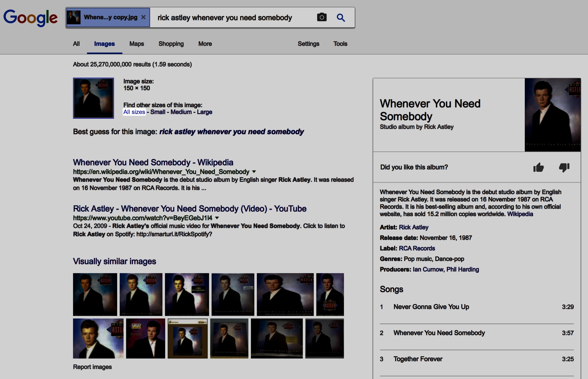The image size is (588, 379).
Task: Click the 150 × 150 query image thumbnail
Action: pos(94,98)
